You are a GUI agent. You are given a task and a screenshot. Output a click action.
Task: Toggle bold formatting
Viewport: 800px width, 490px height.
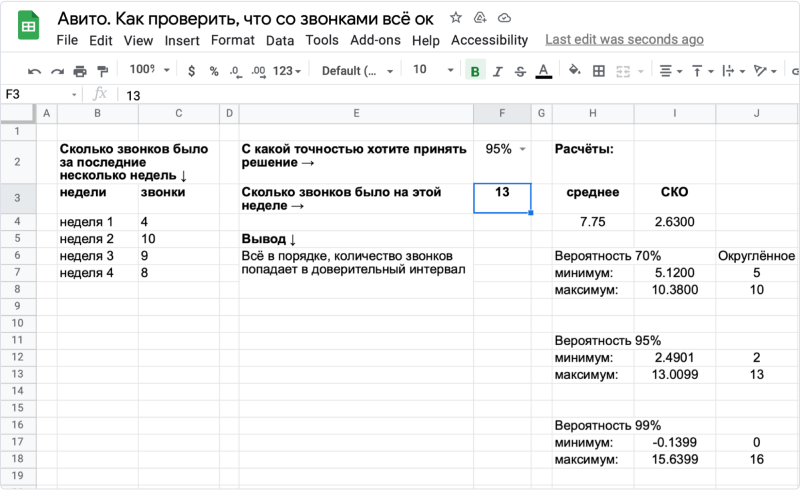click(x=475, y=71)
